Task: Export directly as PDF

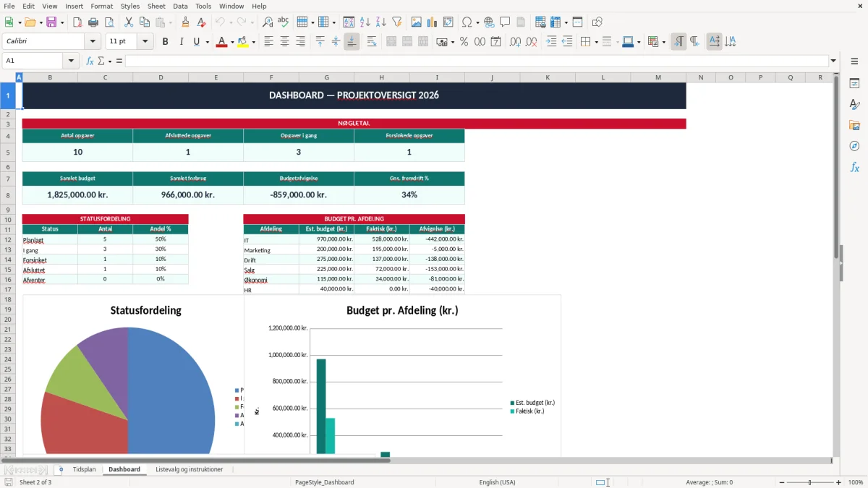Action: (x=77, y=22)
